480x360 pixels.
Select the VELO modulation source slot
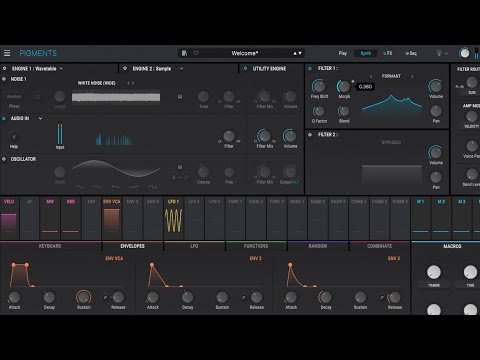point(9,218)
